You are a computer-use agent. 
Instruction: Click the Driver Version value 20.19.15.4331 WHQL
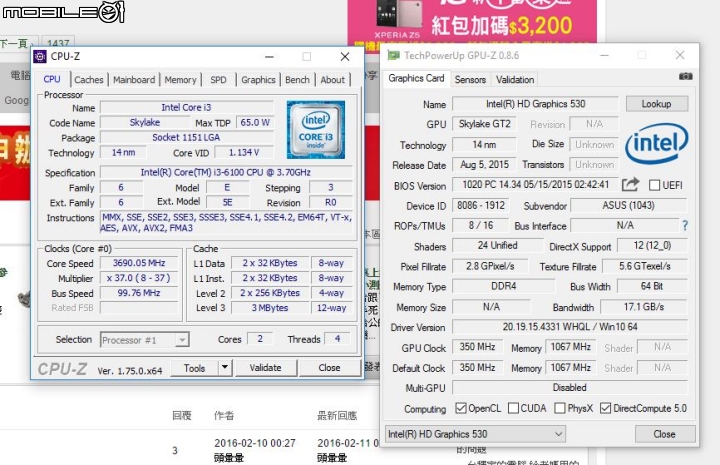pos(570,327)
